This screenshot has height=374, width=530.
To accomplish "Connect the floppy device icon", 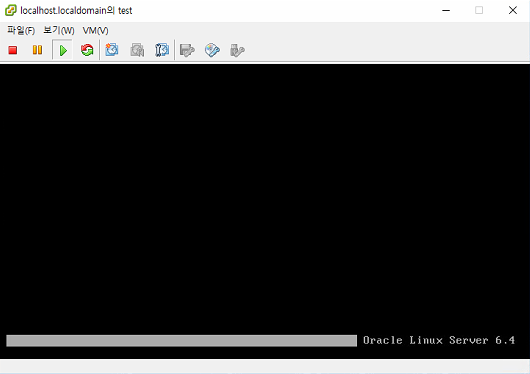I will click(187, 50).
